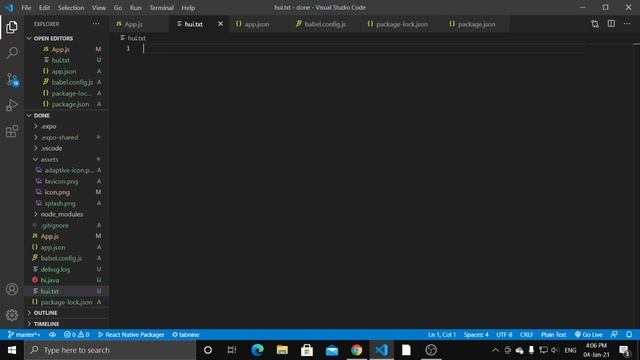Change end of line sequence CRLF
This screenshot has height=360, width=640.
526,335
